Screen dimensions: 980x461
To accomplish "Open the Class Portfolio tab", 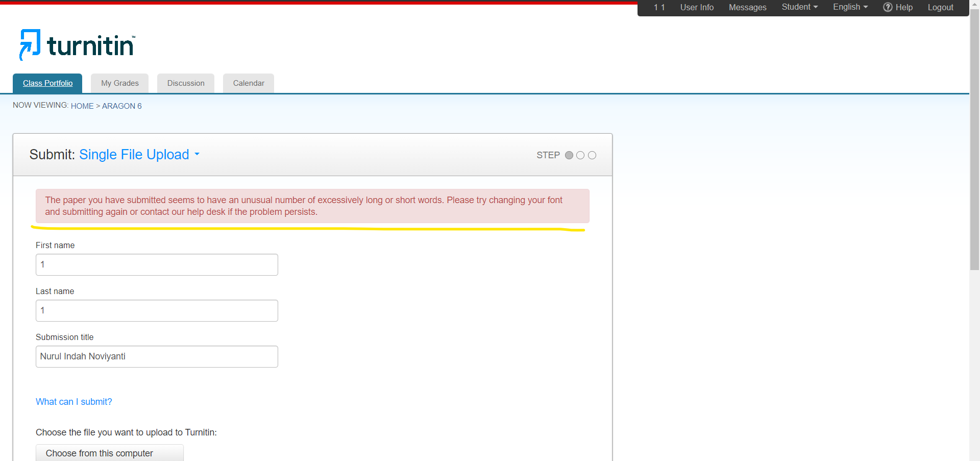I will [x=47, y=83].
